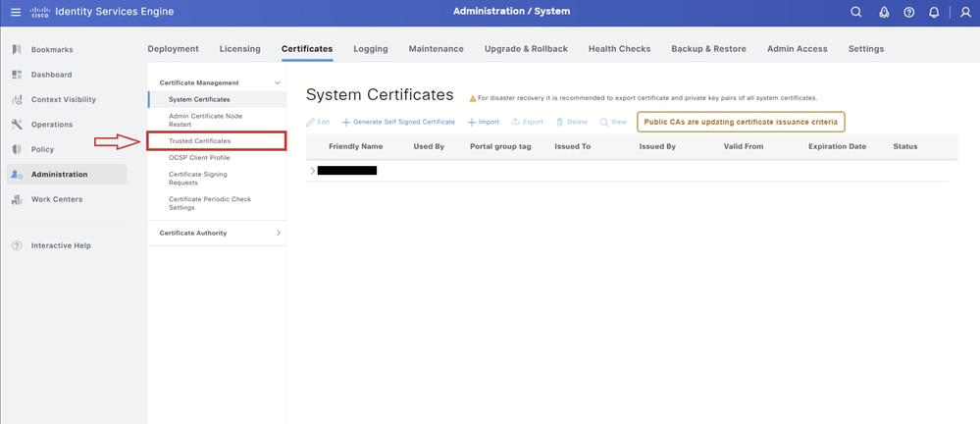Open the Health Checks tab
The image size is (980, 424).
coord(619,49)
